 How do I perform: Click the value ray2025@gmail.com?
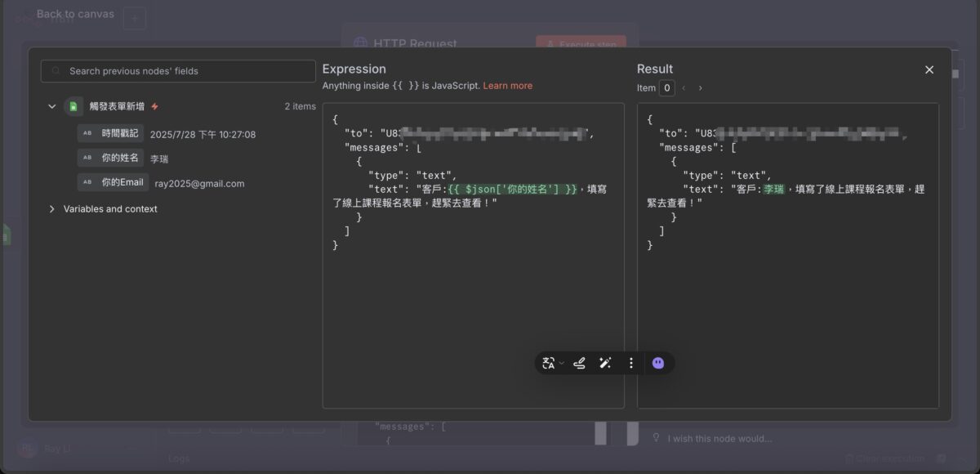pyautogui.click(x=199, y=184)
